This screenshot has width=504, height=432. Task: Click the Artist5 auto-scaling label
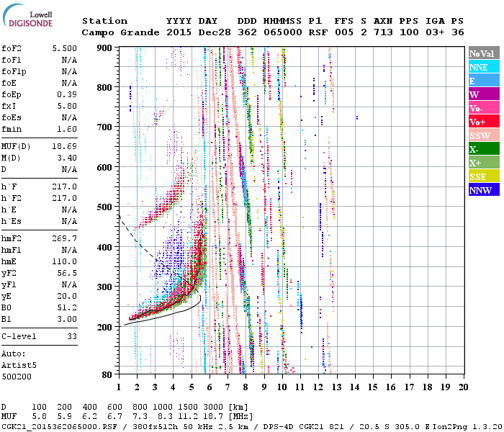click(19, 366)
